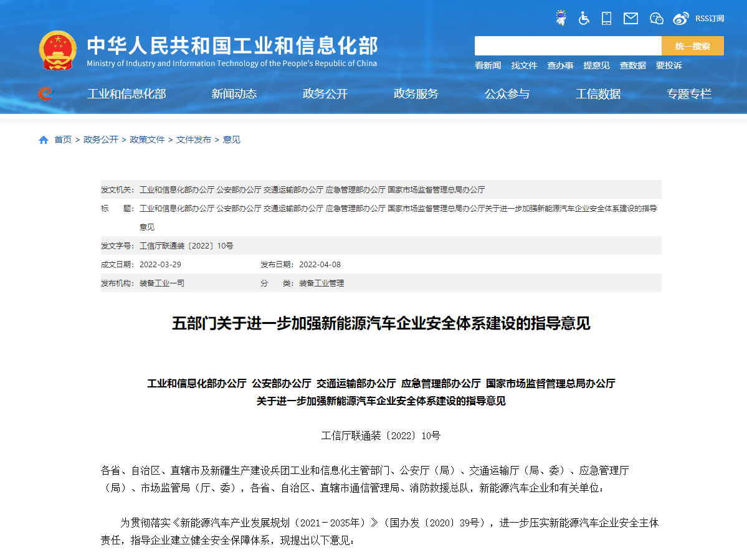Open the WeChat icon
747x560 pixels.
point(657,19)
